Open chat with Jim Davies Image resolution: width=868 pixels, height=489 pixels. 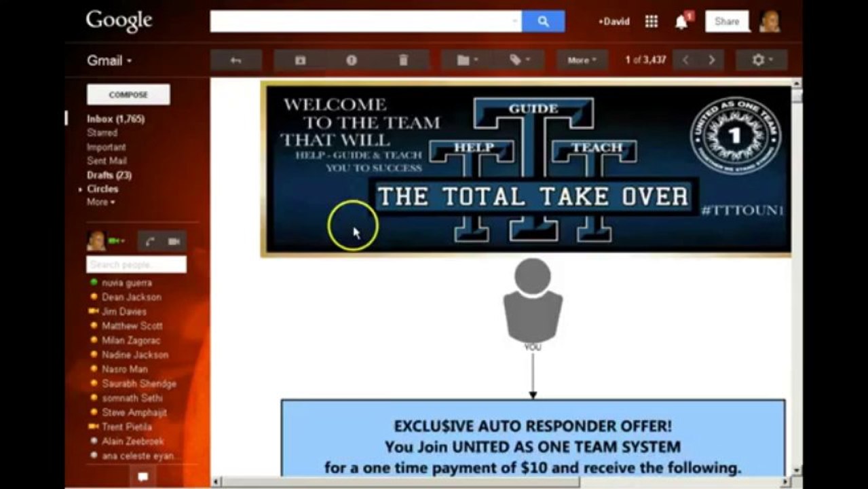tap(124, 311)
